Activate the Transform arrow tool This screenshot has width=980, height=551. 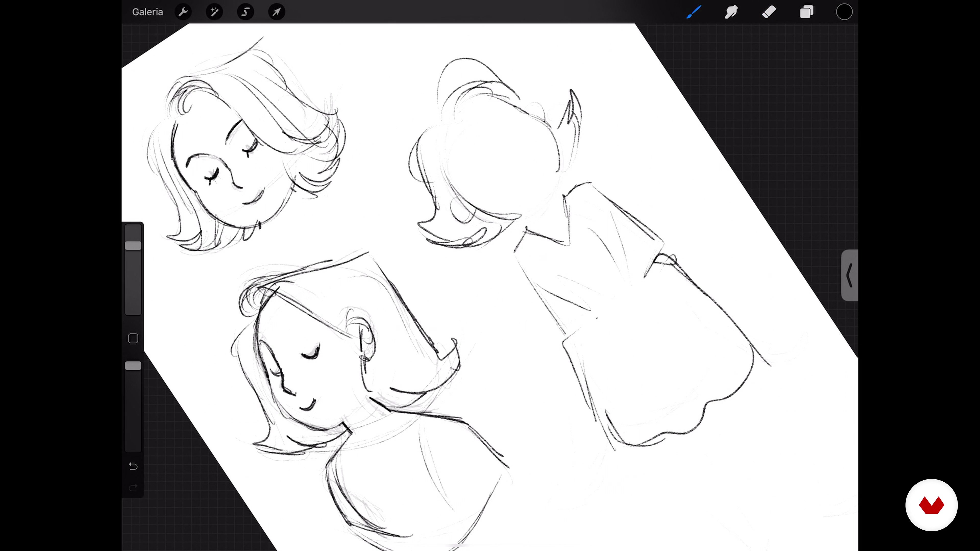tap(277, 12)
